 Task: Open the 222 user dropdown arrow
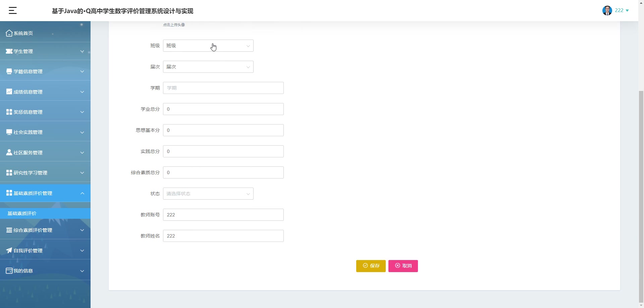pos(627,11)
